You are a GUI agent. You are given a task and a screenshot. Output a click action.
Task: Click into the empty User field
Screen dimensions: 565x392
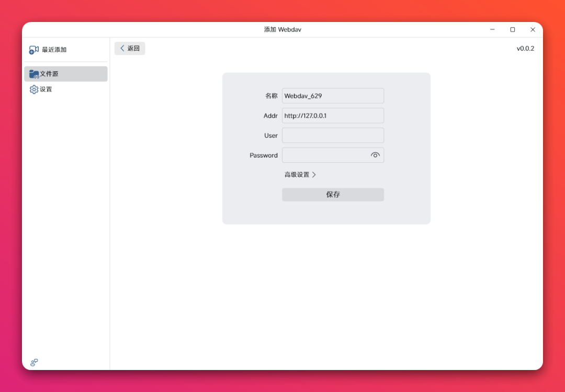(333, 136)
